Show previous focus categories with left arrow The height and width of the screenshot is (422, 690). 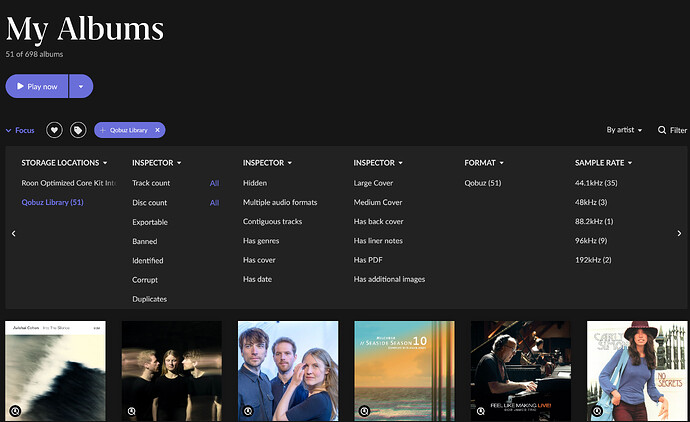[14, 233]
